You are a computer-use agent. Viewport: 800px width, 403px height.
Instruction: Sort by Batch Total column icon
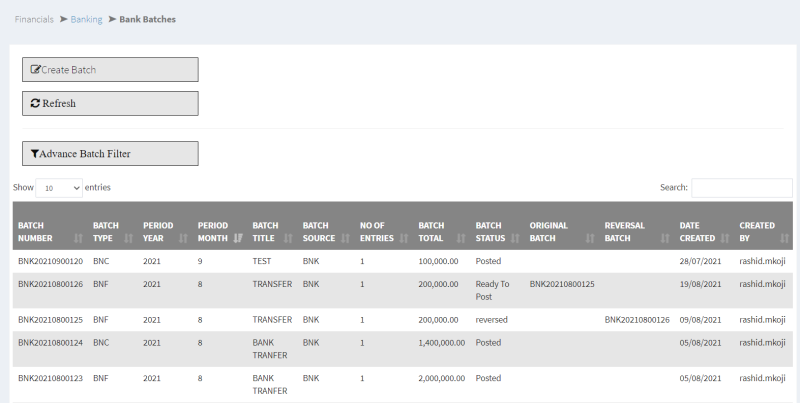tap(461, 238)
